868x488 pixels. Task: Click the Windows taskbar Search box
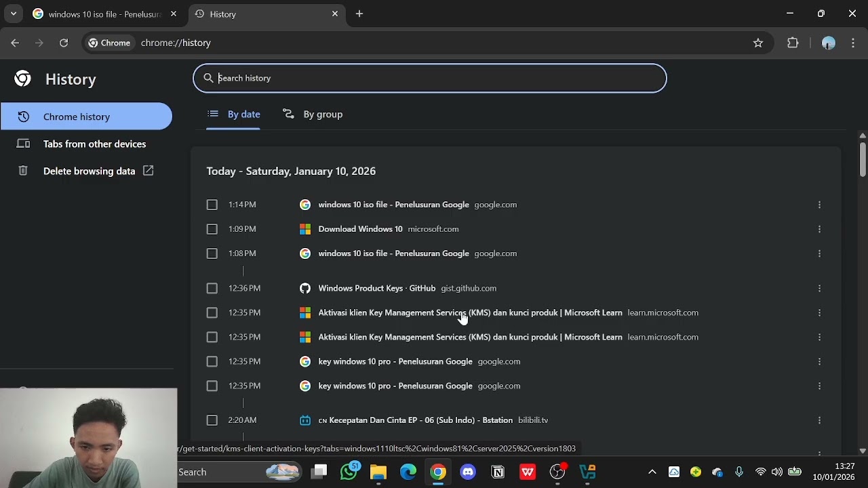click(x=239, y=472)
